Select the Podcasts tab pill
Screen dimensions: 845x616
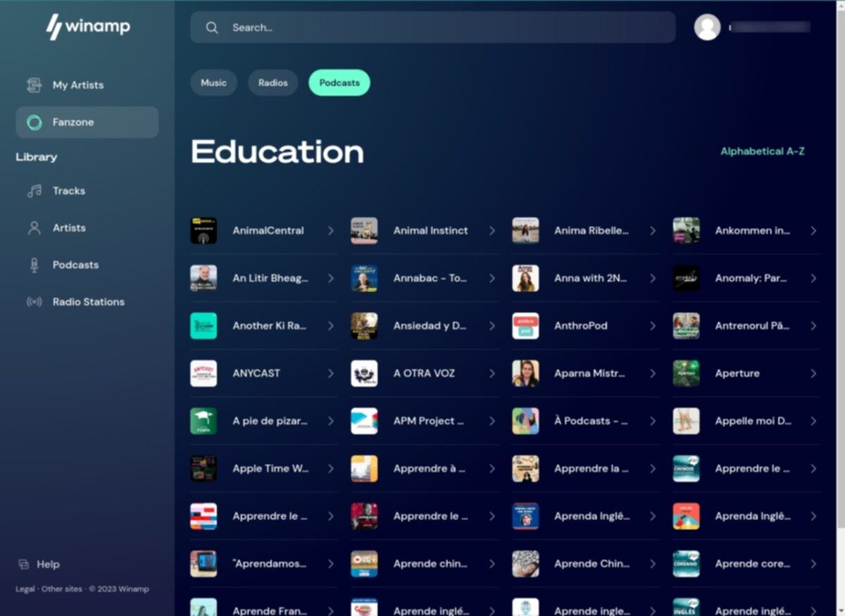[x=339, y=82]
